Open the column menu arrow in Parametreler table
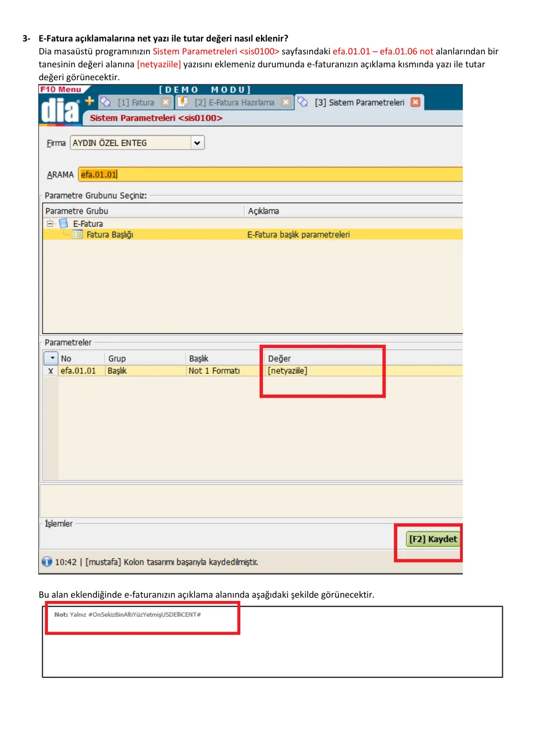The height and width of the screenshot is (756, 535). pos(51,358)
